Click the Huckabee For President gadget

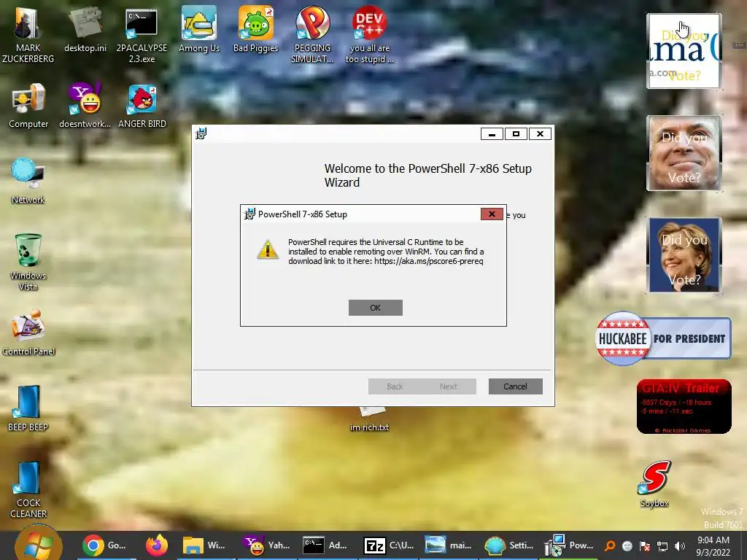click(x=663, y=338)
